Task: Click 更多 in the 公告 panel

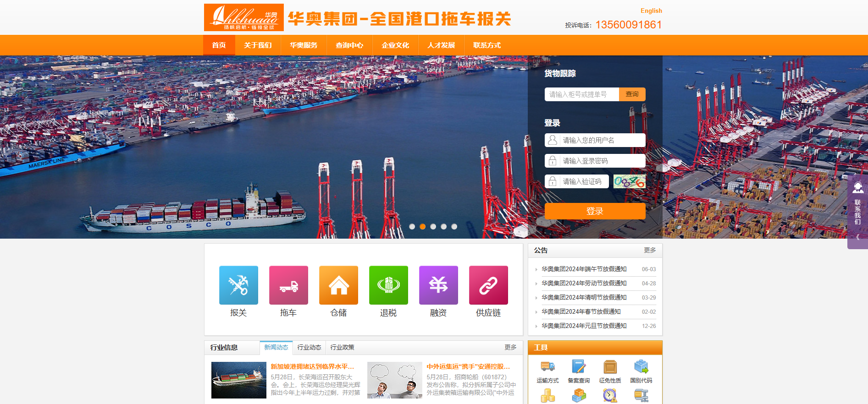Action: [x=650, y=251]
